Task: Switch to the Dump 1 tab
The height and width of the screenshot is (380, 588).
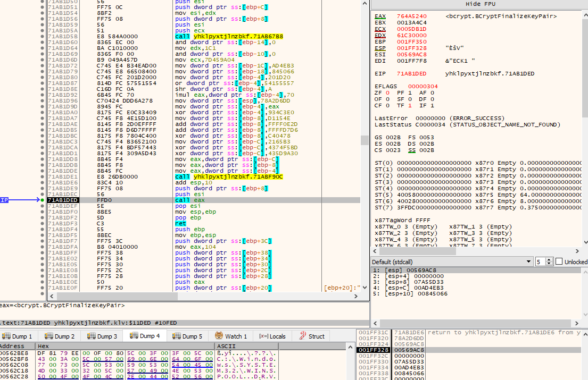Action: coord(17,336)
